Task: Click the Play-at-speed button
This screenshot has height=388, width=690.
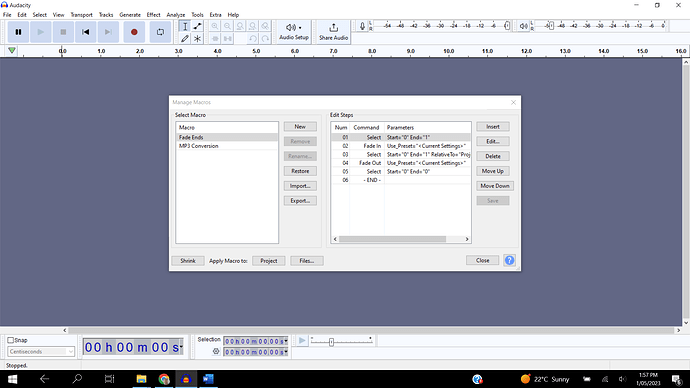Action: point(302,340)
